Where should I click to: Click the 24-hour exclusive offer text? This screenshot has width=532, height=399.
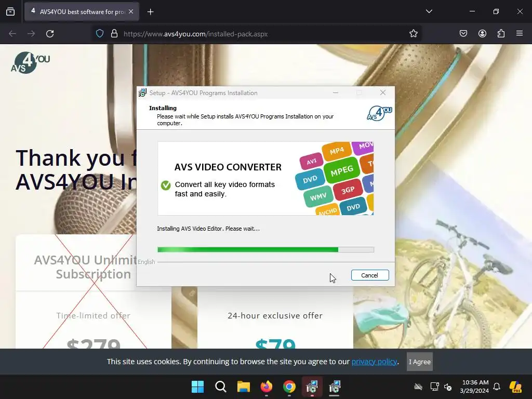coord(275,315)
